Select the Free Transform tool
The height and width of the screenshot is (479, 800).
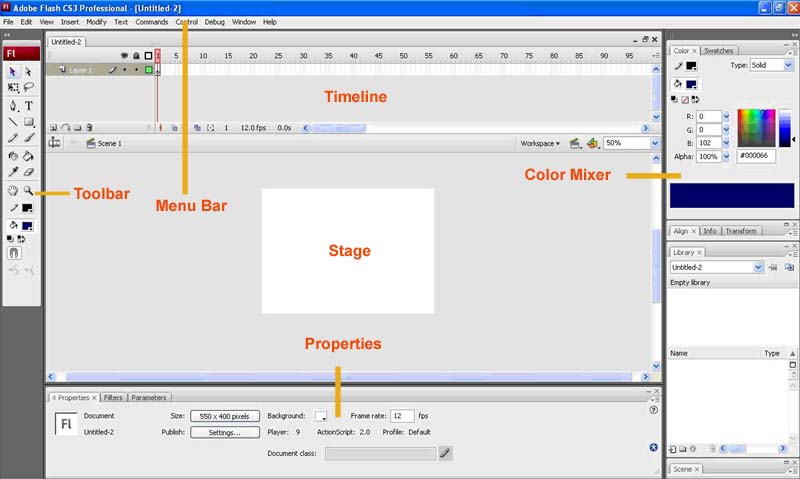click(13, 87)
